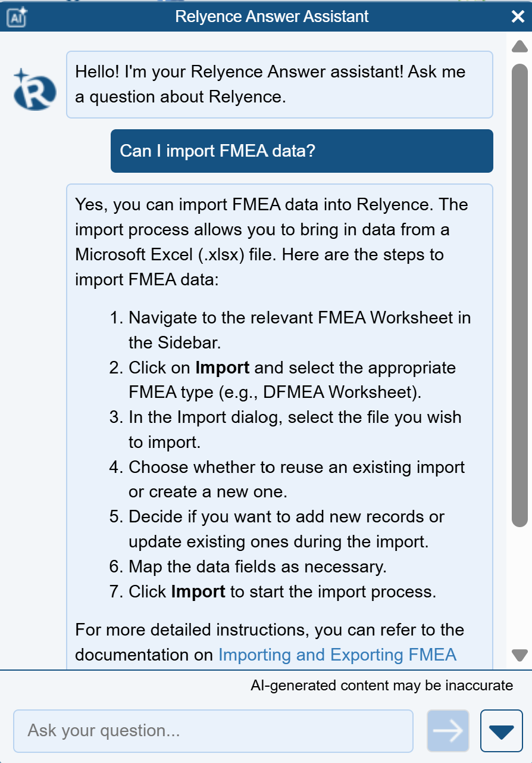This screenshot has height=763, width=532.
Task: Click the Relyence R logo avatar
Action: 35,90
